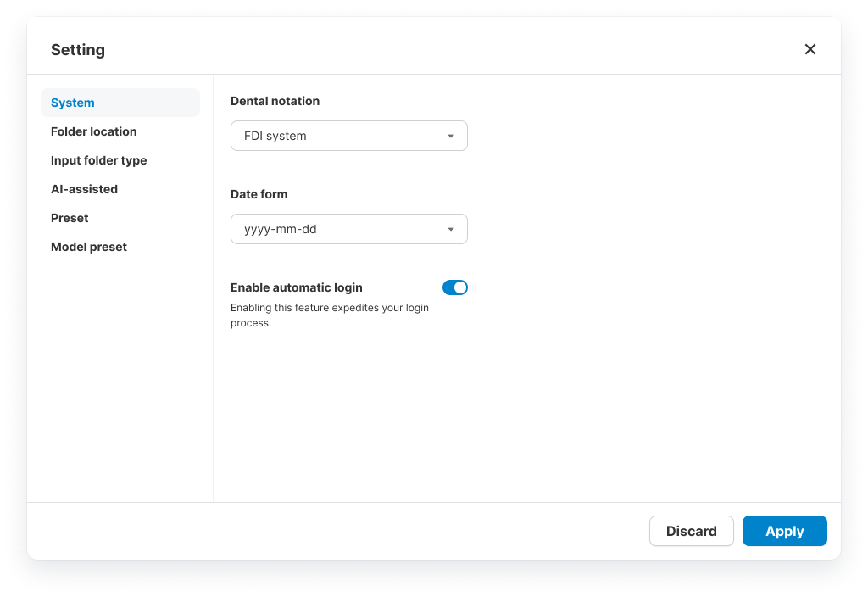This screenshot has height=597, width=868.
Task: Click the Setting dialog title
Action: (78, 50)
